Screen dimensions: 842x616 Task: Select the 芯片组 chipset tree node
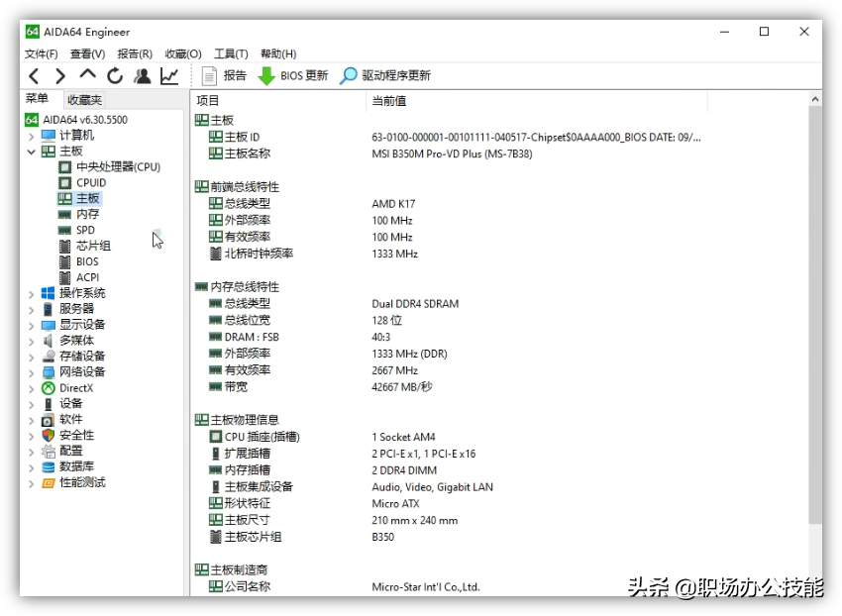tap(85, 246)
